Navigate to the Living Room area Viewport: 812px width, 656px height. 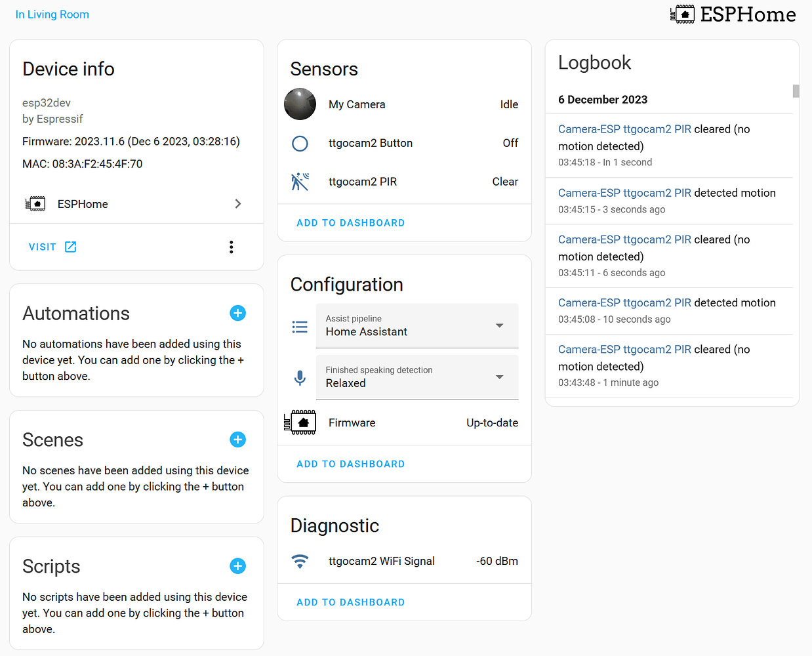pyautogui.click(x=52, y=14)
